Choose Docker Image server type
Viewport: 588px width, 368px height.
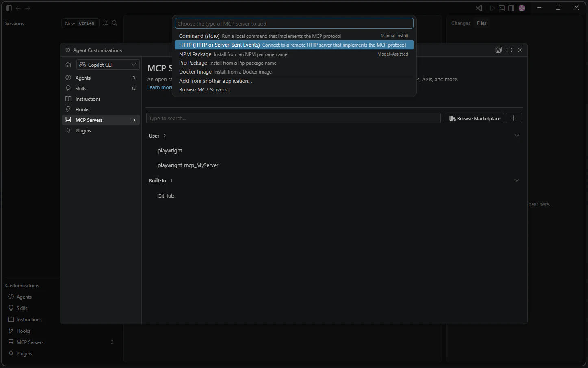(x=294, y=72)
